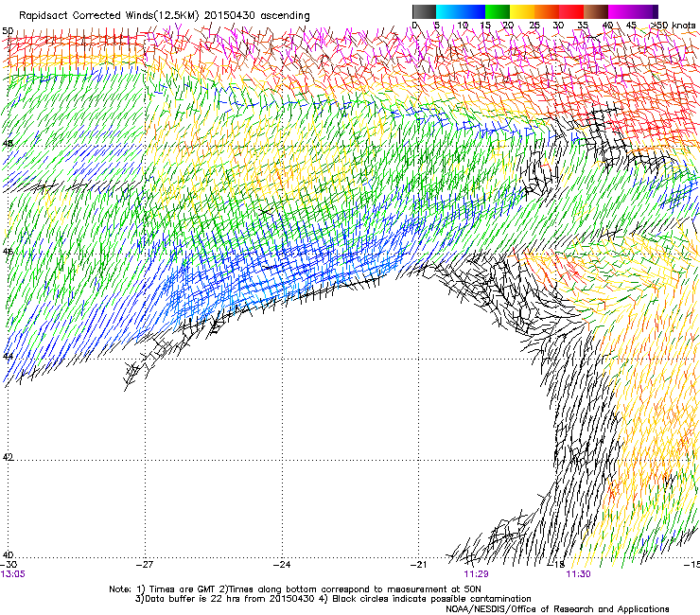Click the cyan-blue 5-15 knots legend swatch

point(461,11)
